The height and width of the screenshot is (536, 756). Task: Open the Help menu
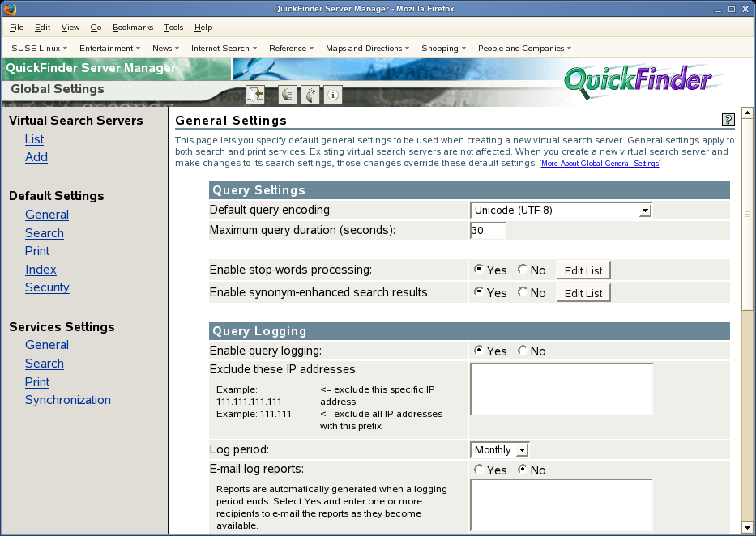tap(203, 28)
